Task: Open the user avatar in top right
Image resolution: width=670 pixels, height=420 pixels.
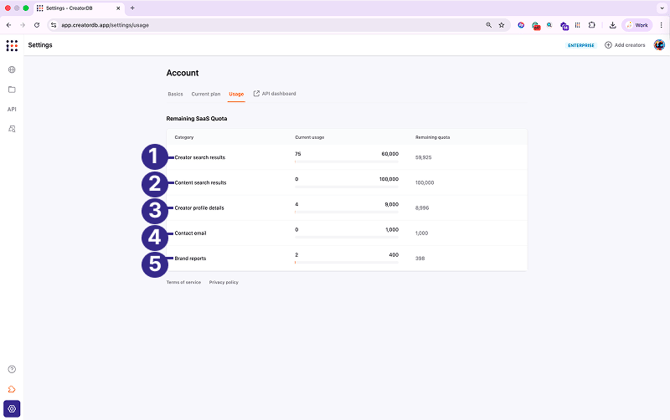Action: click(659, 45)
